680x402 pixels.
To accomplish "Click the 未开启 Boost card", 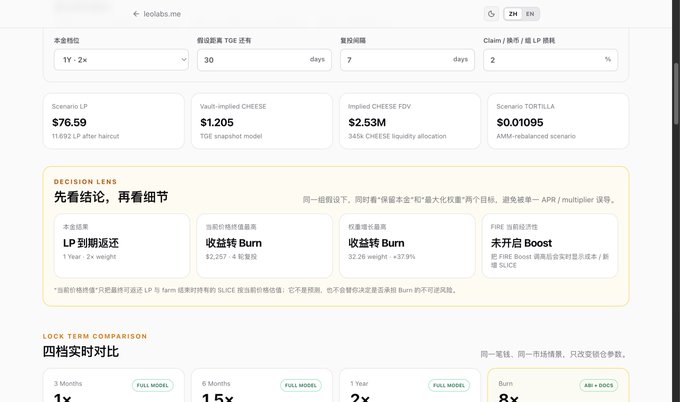I will pyautogui.click(x=550, y=245).
